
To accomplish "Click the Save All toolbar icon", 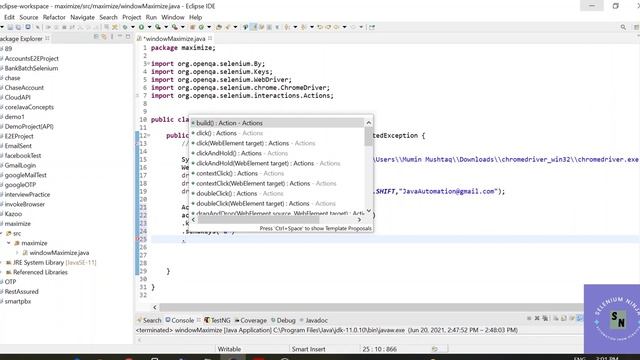I will tap(18, 27).
